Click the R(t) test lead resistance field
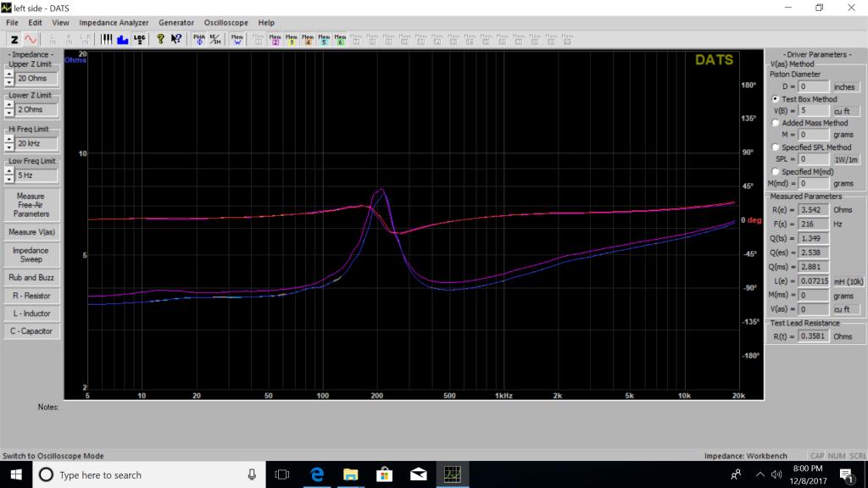 click(814, 336)
